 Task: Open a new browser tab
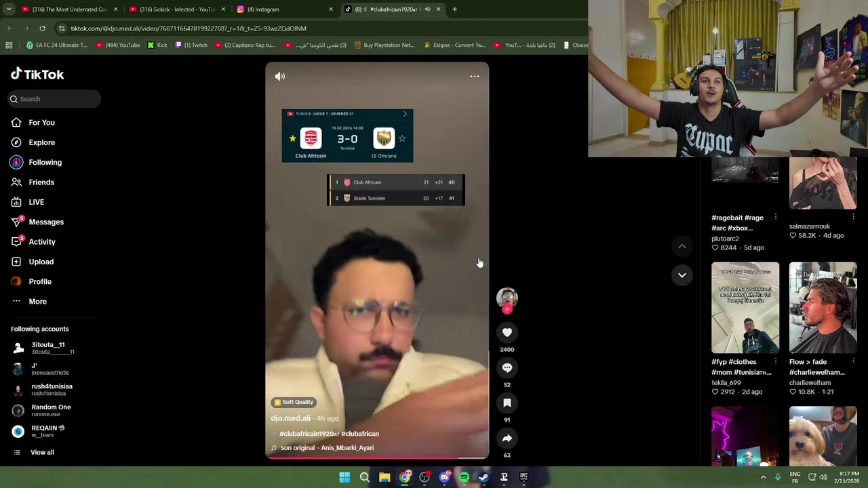tap(454, 9)
